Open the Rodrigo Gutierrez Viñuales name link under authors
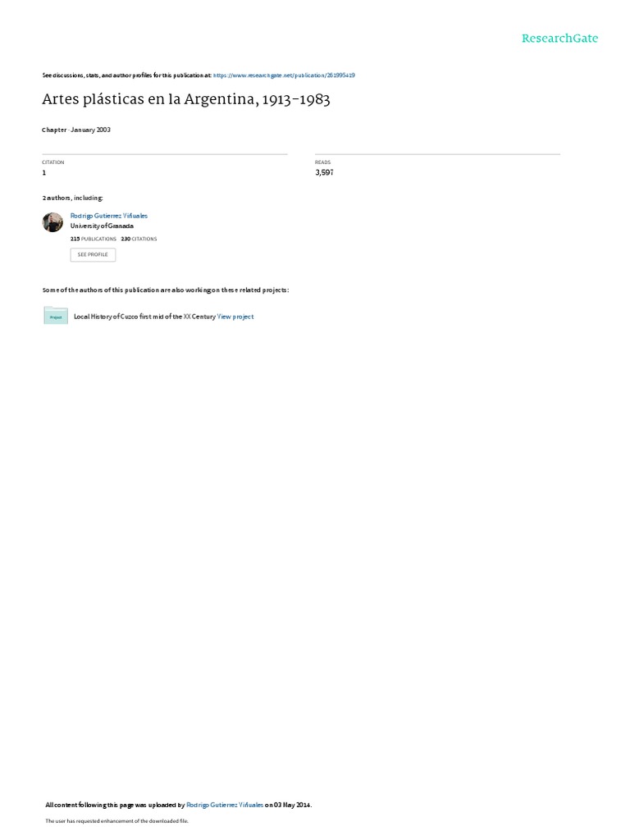630x840 pixels. point(109,216)
